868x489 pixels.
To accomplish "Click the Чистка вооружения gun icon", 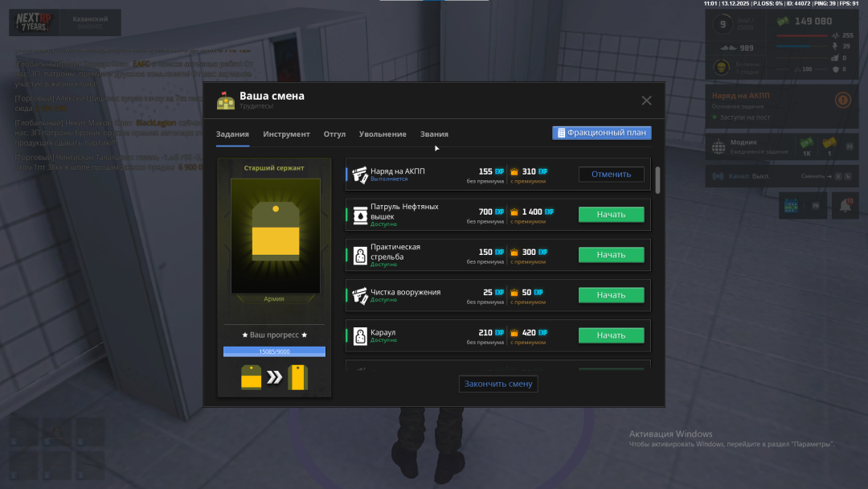I will pyautogui.click(x=359, y=295).
